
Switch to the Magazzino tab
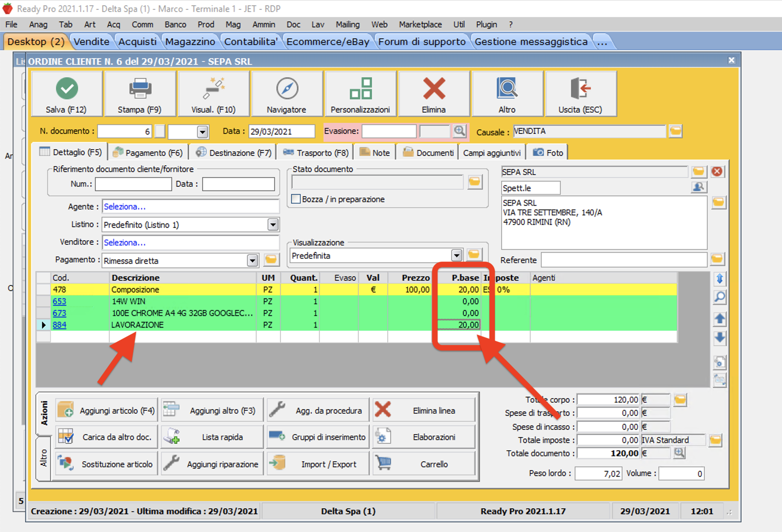[x=190, y=42]
